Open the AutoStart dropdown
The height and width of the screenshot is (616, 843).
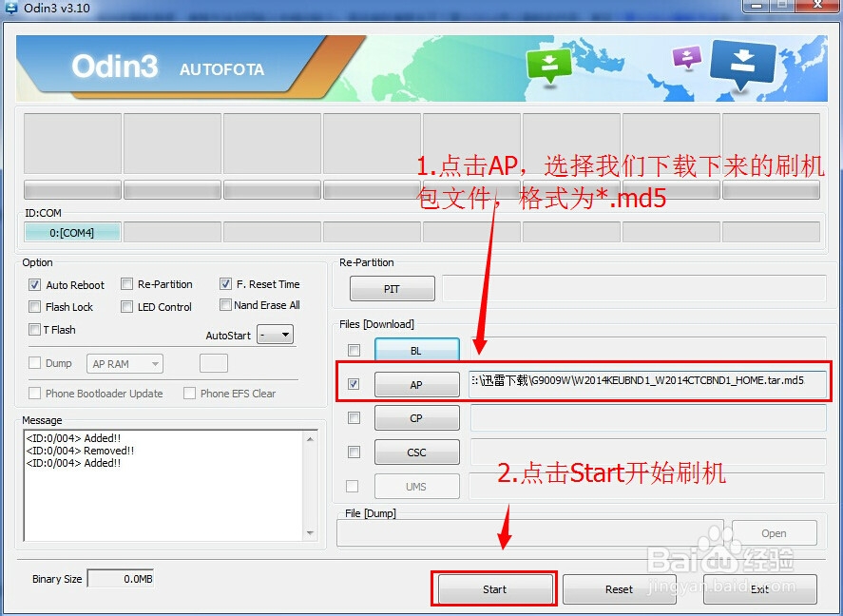click(276, 335)
